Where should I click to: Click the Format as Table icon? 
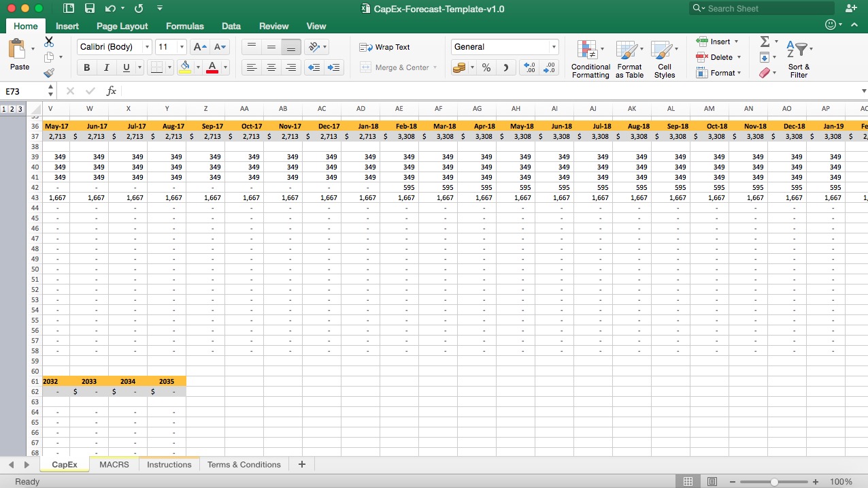tap(629, 58)
